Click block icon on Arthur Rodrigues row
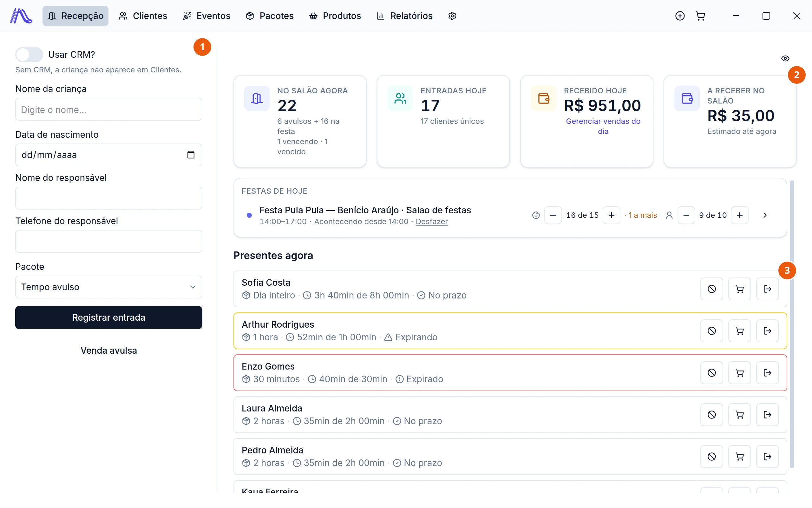 (711, 331)
